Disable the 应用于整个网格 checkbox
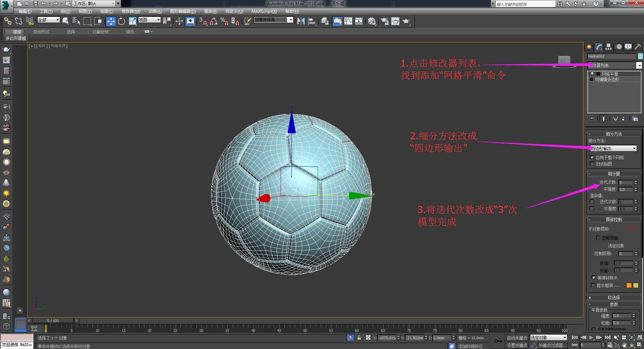Viewport: 644px width, 349px height. point(592,157)
